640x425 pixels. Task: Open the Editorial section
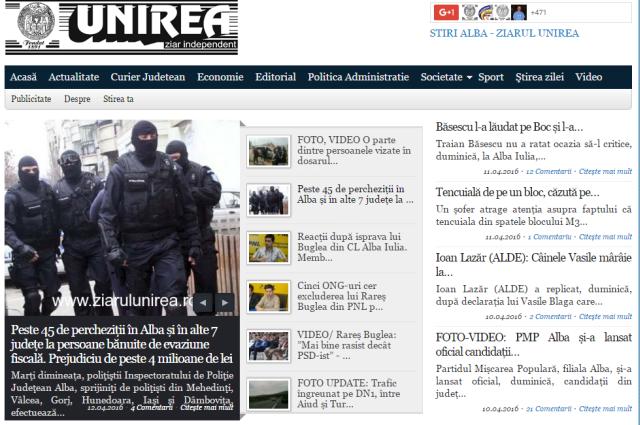click(276, 77)
